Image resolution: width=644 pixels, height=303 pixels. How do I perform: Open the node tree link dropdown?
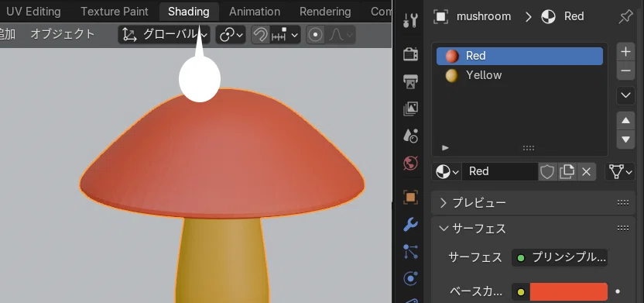coord(620,171)
